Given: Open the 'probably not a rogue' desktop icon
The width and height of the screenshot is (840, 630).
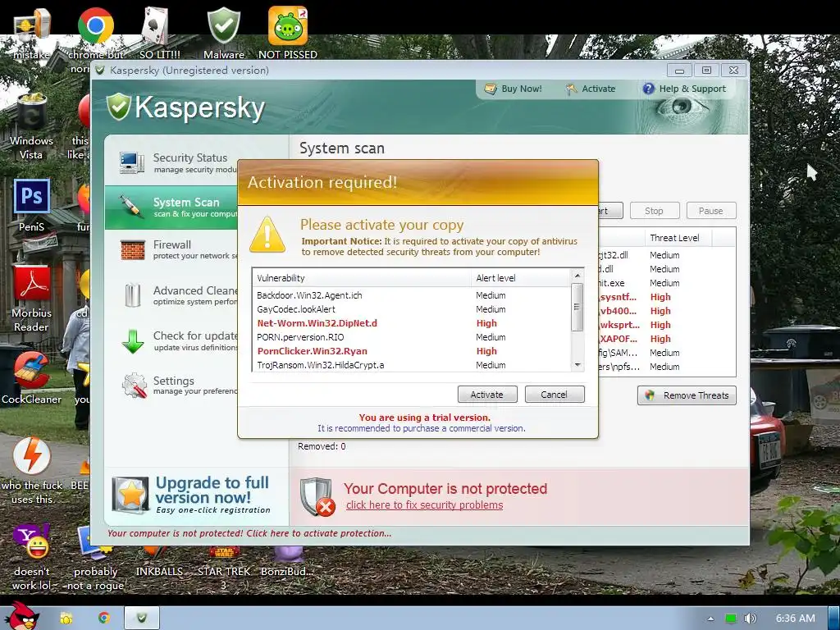Looking at the screenshot, I should click(x=95, y=542).
